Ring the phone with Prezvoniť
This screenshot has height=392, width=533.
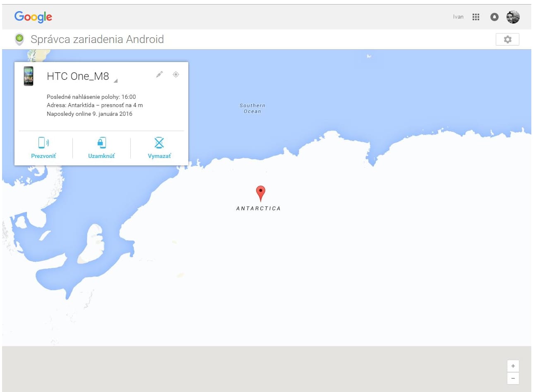[43, 148]
